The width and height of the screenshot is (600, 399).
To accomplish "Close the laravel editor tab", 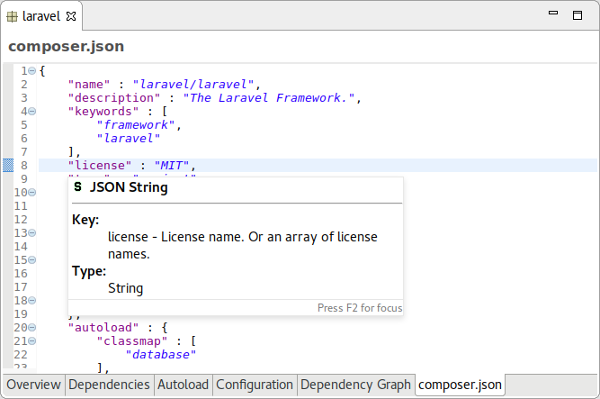I will click(x=71, y=16).
